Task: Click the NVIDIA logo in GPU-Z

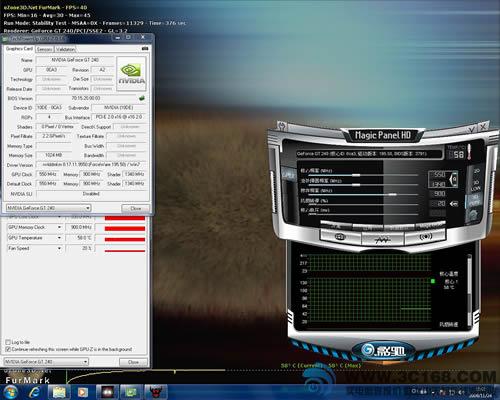Action: pyautogui.click(x=131, y=73)
